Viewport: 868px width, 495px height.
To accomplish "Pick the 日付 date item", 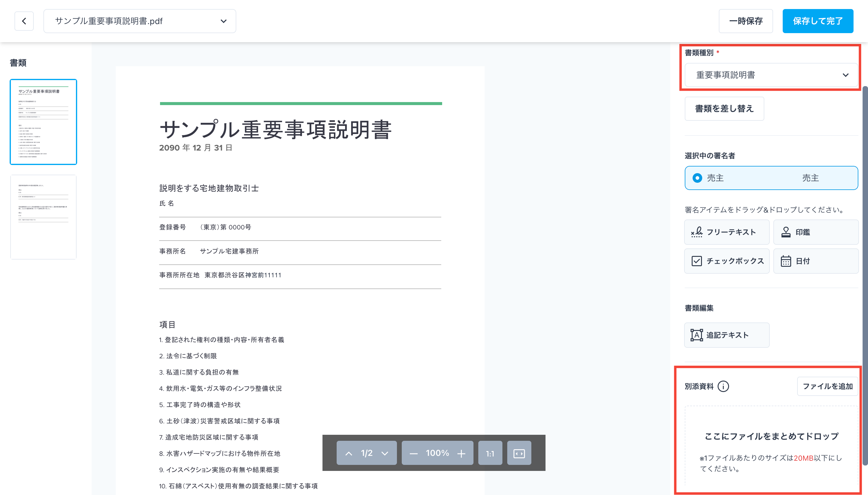I will point(816,261).
